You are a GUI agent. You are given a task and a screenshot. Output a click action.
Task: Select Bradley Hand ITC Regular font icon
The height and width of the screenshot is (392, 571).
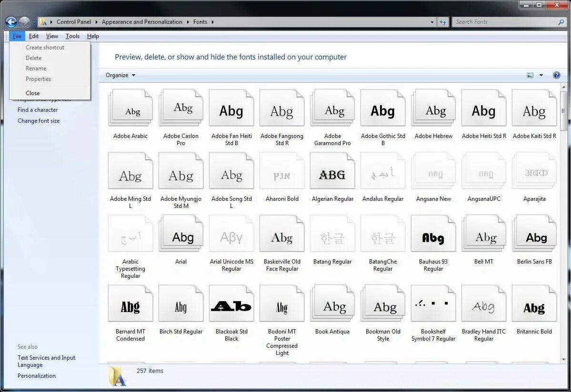click(x=483, y=303)
